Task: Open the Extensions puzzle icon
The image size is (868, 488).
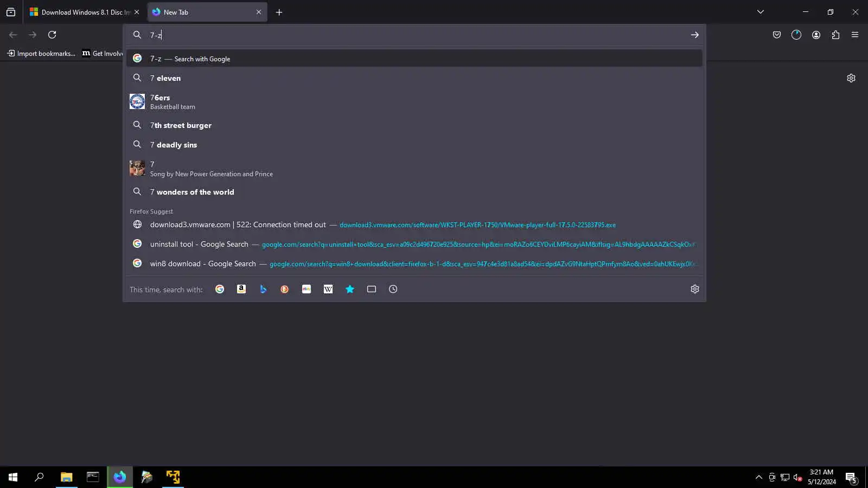Action: 835,35
